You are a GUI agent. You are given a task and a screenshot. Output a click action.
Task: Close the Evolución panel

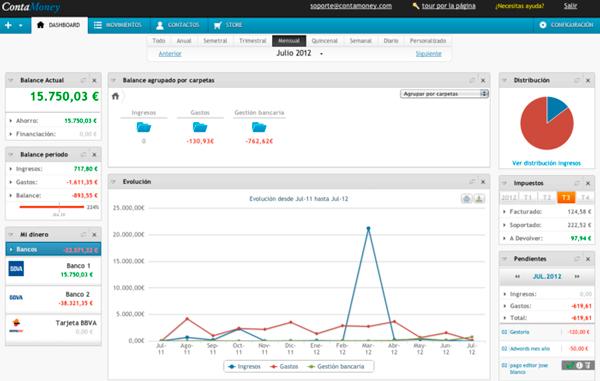[x=483, y=182]
